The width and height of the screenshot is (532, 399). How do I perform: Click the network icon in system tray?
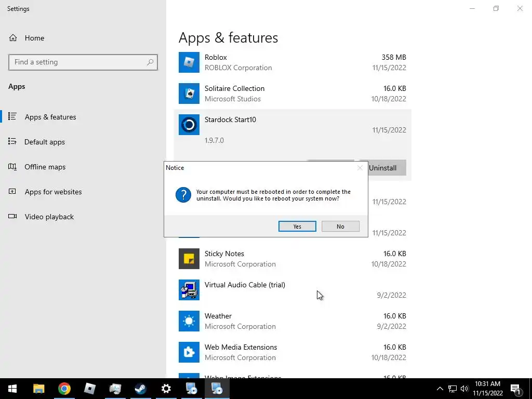pos(453,389)
